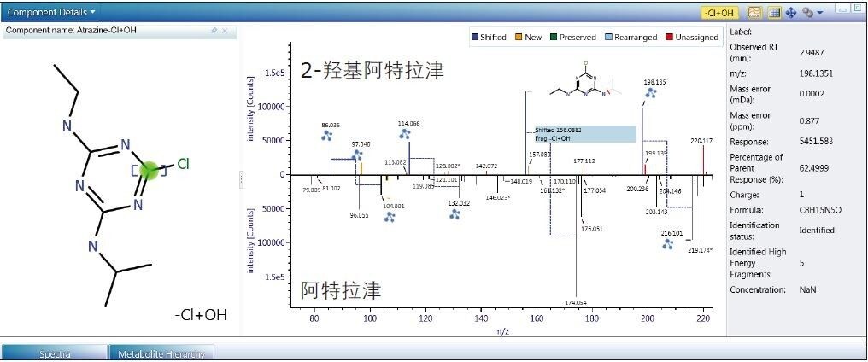Maximize the Component Details window
The image size is (868, 362).
pyautogui.click(x=858, y=9)
